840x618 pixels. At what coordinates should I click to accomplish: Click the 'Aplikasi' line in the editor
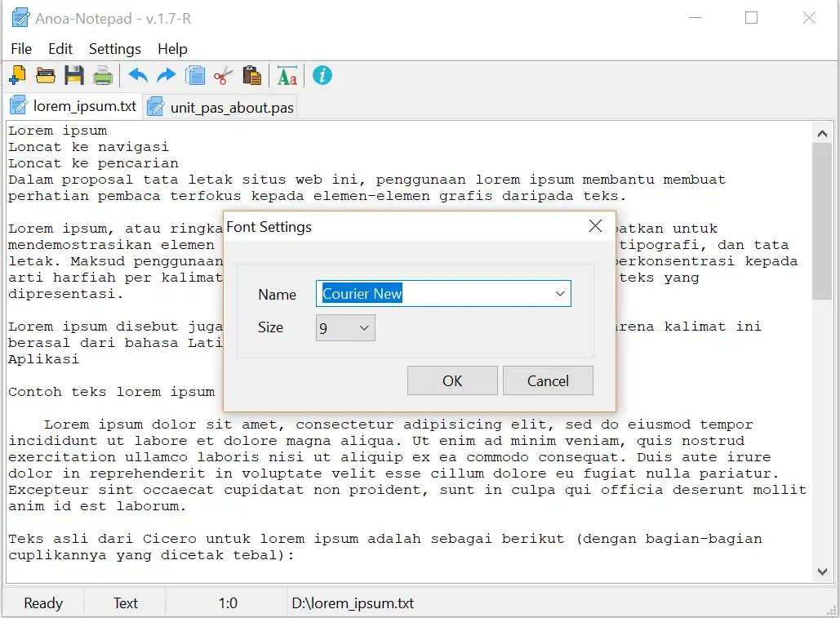[x=43, y=359]
